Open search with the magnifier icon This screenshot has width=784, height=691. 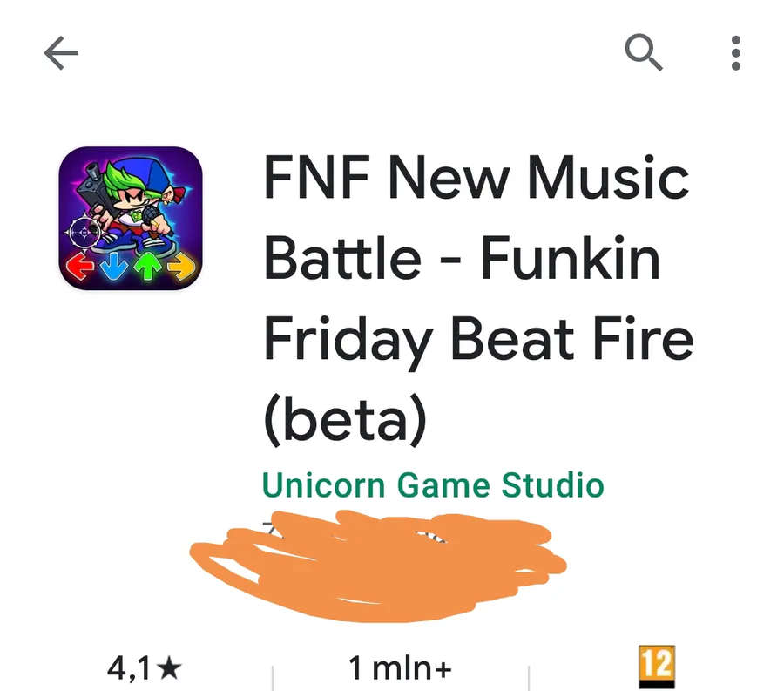pos(644,52)
